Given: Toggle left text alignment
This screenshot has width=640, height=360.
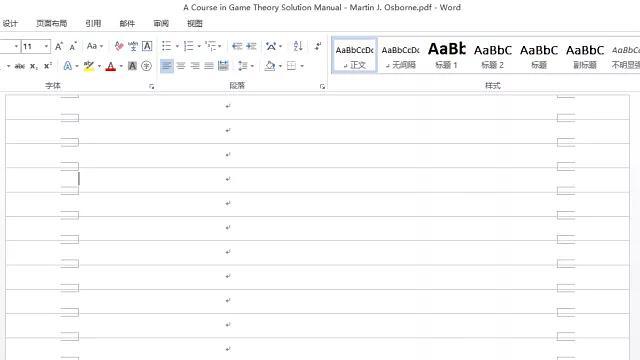Looking at the screenshot, I should point(167,66).
